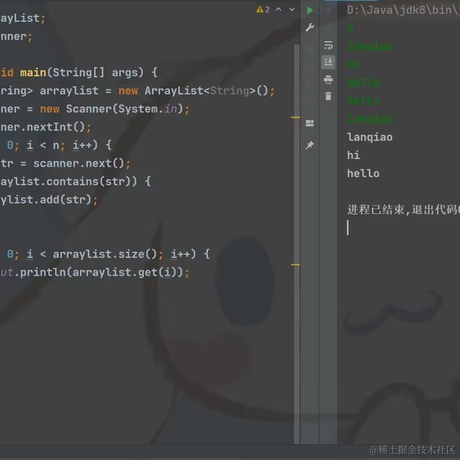Click 'Scanner(System.in)' in the code
The height and width of the screenshot is (460, 460).
[x=125, y=109]
